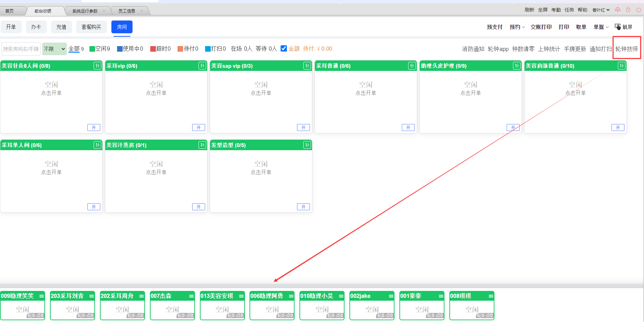The image size is (644, 322).
Task: Click the 充值 button
Action: tap(61, 27)
